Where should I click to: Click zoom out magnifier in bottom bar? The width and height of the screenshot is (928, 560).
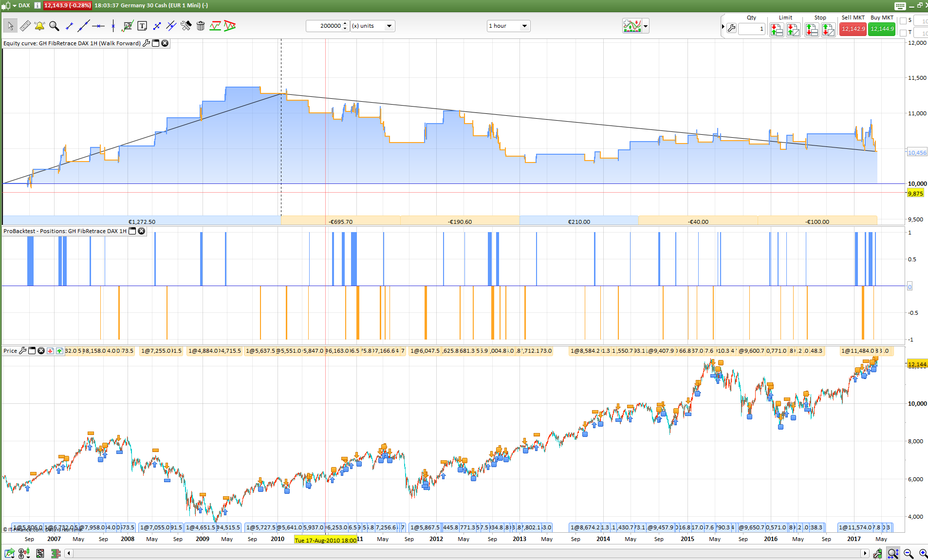tap(908, 553)
